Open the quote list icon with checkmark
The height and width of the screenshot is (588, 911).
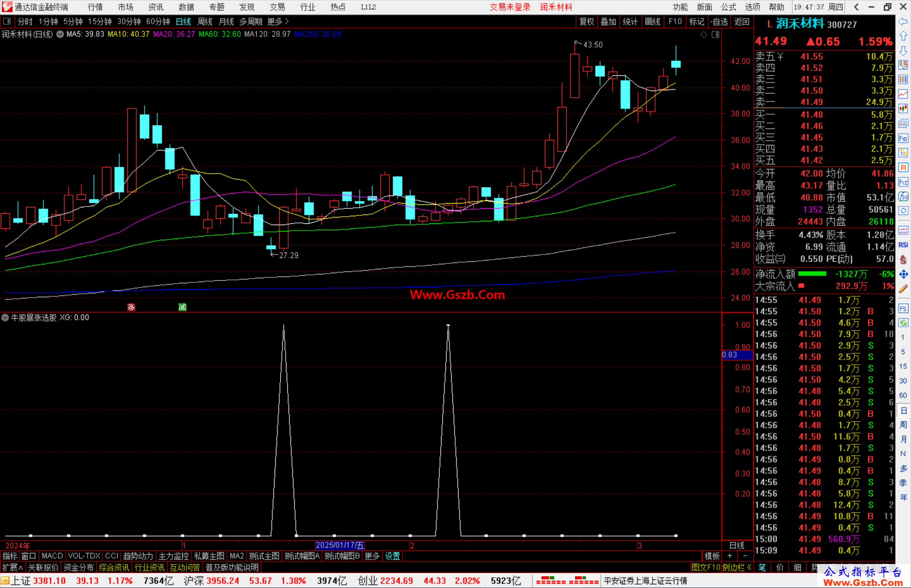pyautogui.click(x=903, y=65)
